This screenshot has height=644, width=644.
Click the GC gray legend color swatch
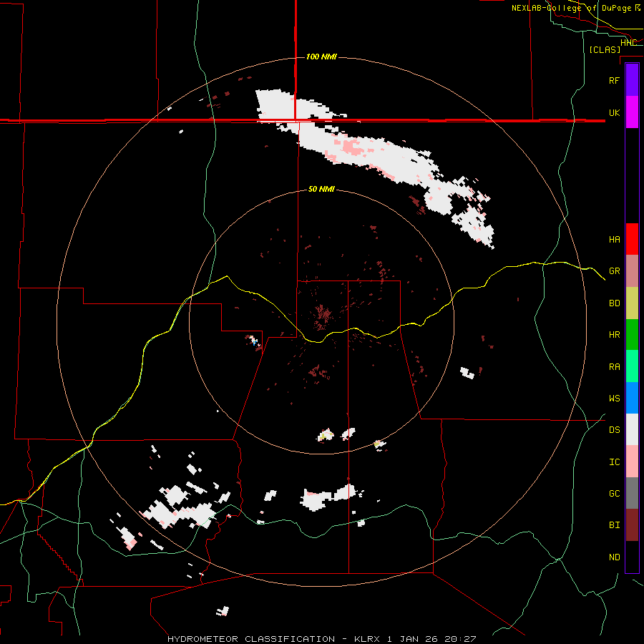click(x=632, y=493)
